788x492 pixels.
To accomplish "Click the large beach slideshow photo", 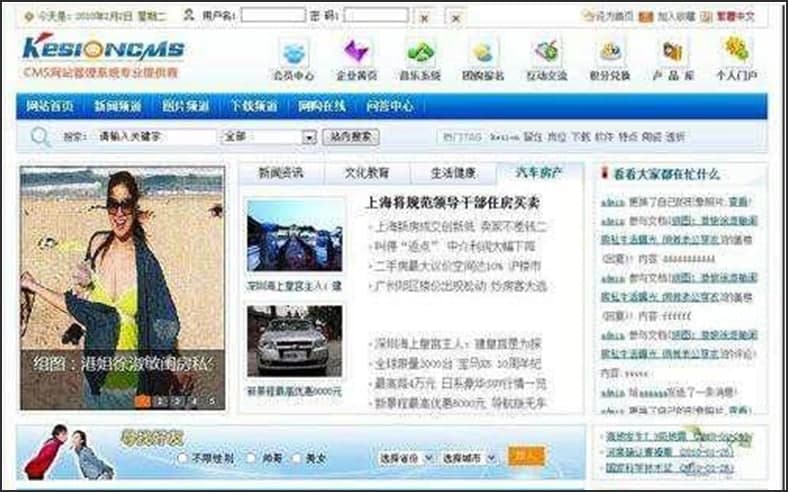I will coord(122,287).
